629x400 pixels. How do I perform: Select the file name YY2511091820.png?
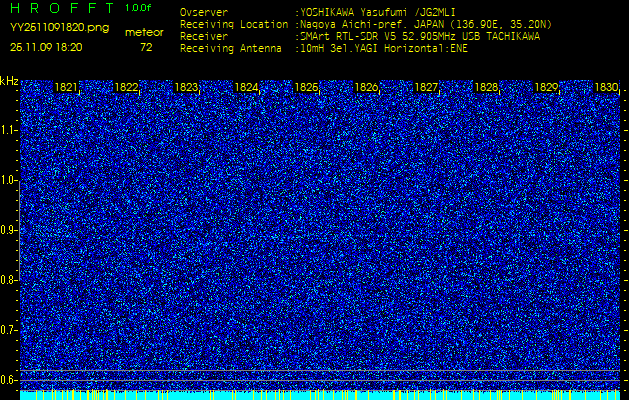coord(59,27)
